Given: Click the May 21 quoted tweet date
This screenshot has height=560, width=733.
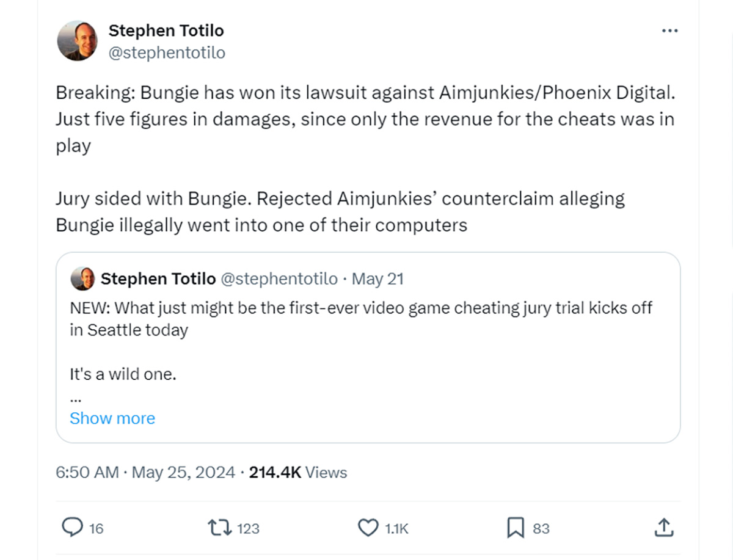Looking at the screenshot, I should click(378, 279).
